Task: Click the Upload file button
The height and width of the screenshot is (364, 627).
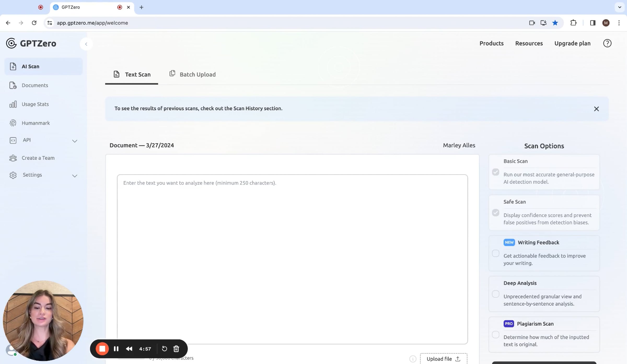Action: pyautogui.click(x=444, y=359)
